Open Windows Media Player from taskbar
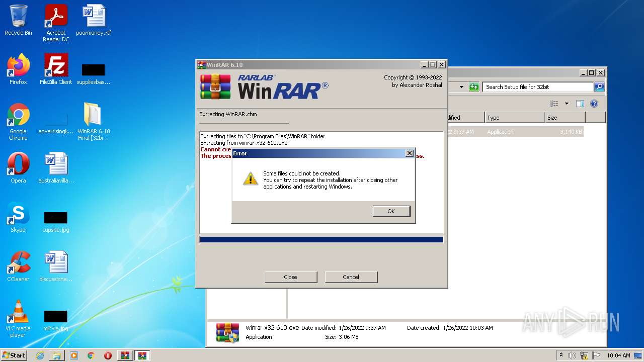Screen dimensions: 644x362 74,355
